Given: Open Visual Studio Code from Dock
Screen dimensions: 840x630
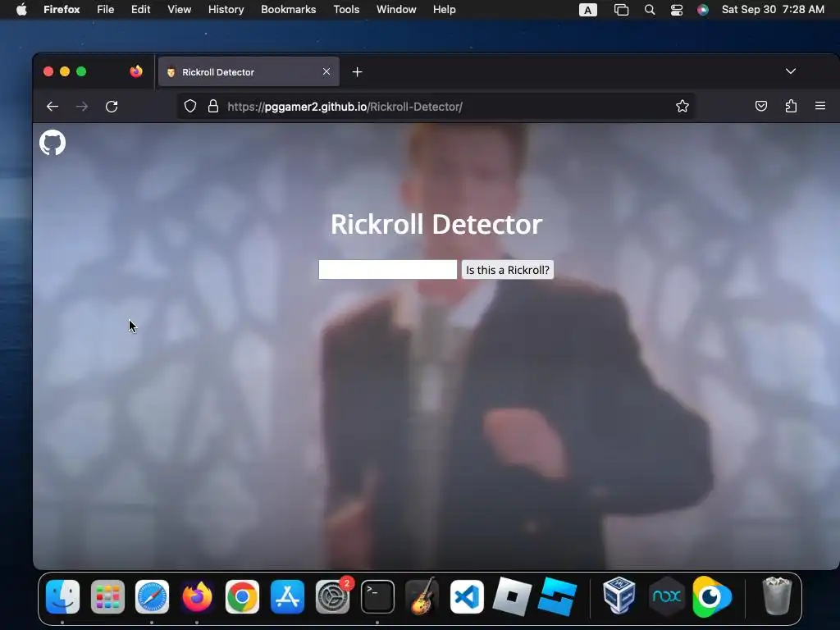Looking at the screenshot, I should pyautogui.click(x=467, y=597).
